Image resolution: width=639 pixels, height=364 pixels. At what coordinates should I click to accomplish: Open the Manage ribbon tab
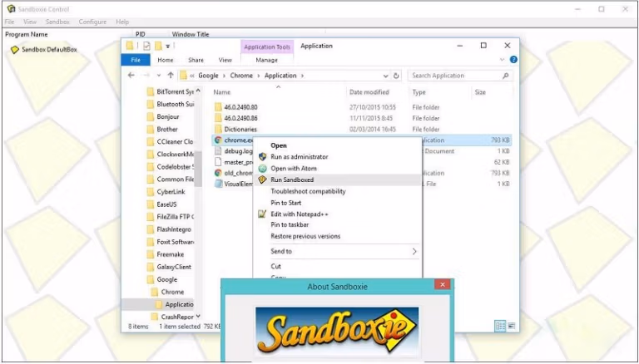click(266, 60)
